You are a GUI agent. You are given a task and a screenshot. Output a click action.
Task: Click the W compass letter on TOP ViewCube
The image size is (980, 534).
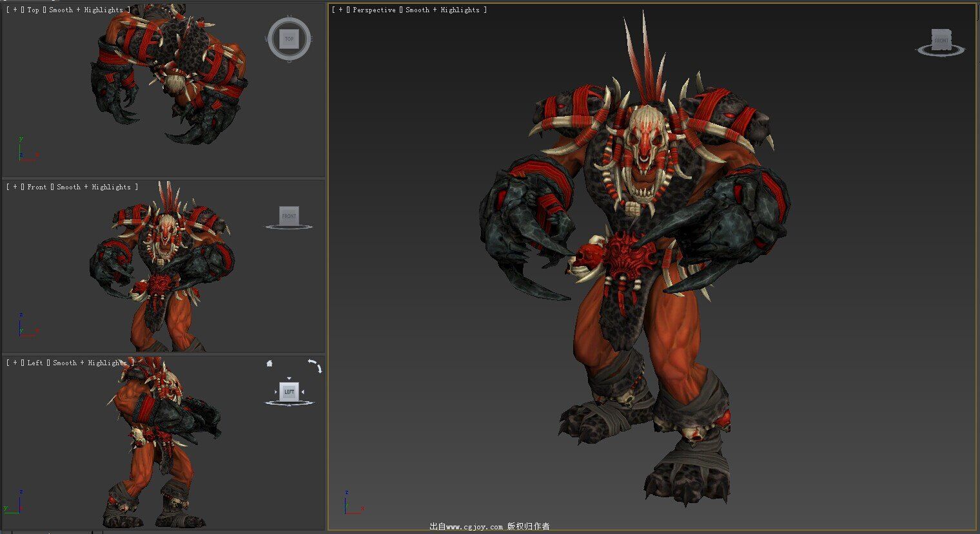coord(267,39)
